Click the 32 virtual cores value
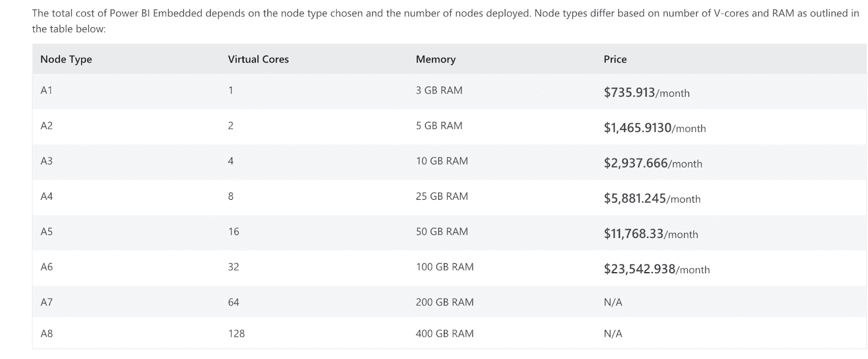The image size is (868, 359). click(x=233, y=267)
